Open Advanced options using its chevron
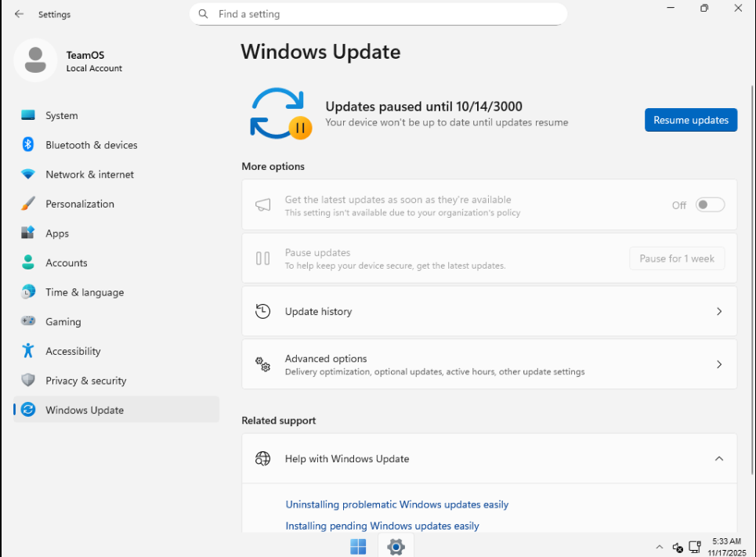Screen dimensions: 756x557 pos(719,364)
